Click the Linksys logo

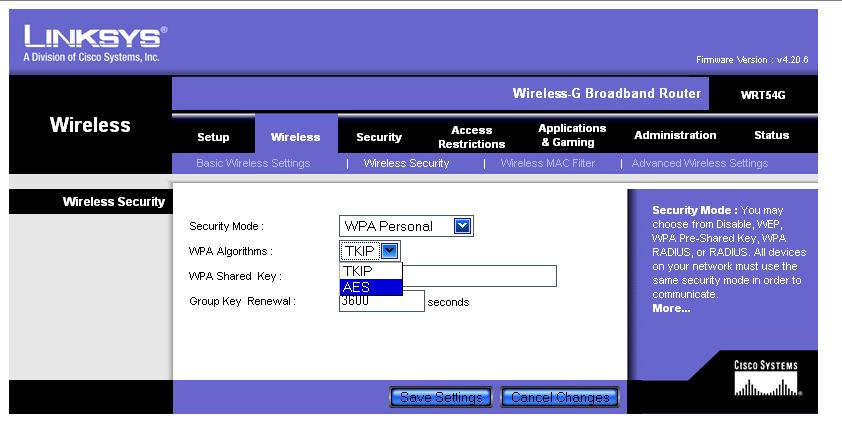95,44
